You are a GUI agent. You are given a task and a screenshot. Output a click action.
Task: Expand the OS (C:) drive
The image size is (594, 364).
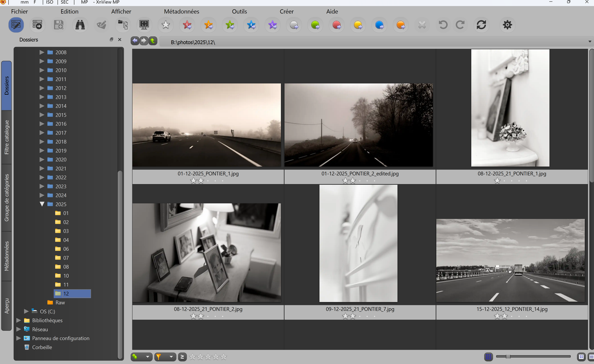26,311
